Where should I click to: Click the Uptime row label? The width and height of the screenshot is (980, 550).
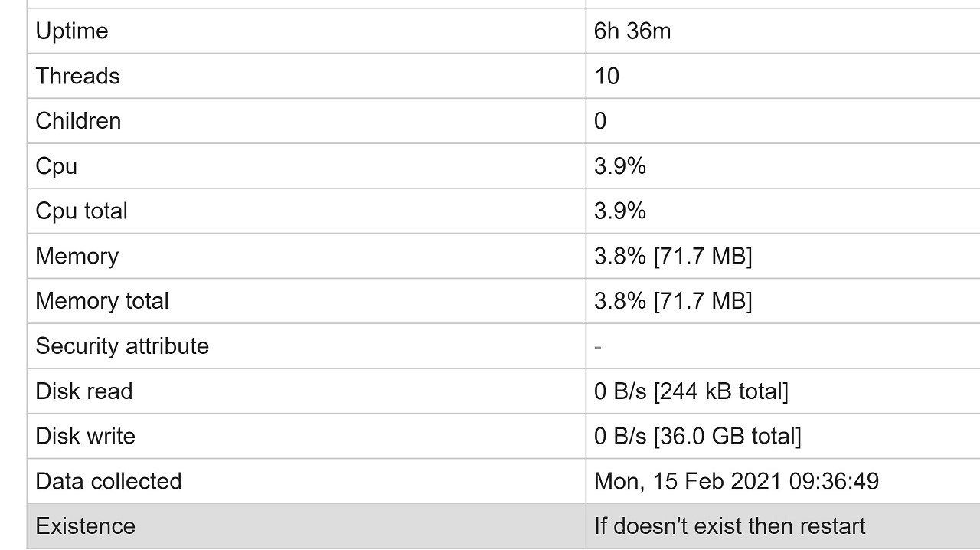(72, 31)
